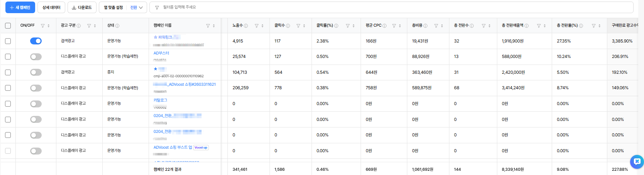The height and width of the screenshot is (175, 644).
Task: Open the 총비용 info icon
Action: coord(425,26)
